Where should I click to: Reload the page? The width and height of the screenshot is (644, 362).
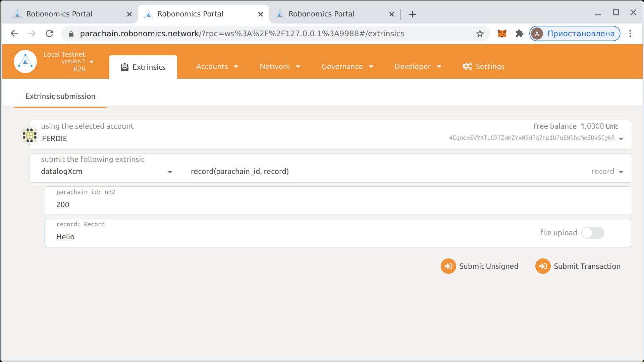50,34
